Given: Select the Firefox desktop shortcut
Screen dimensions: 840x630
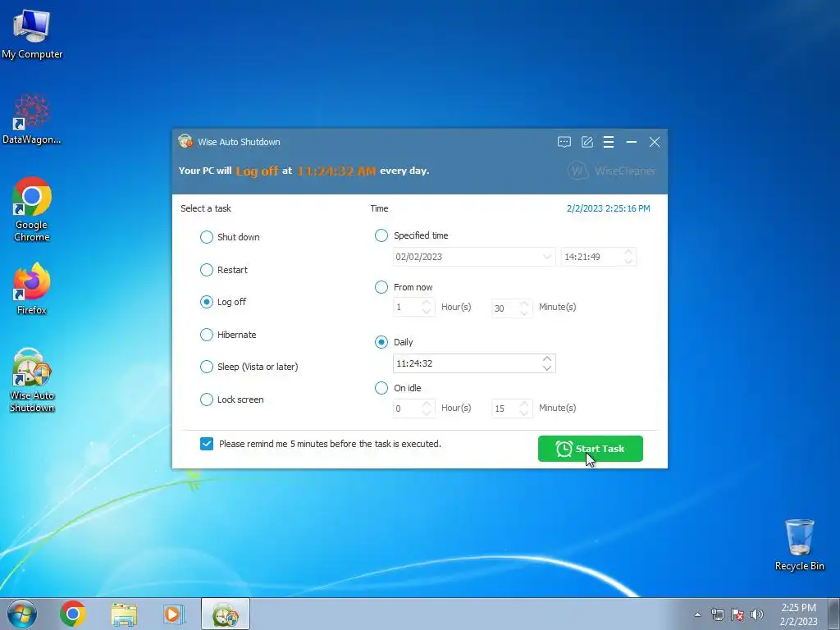Looking at the screenshot, I should [32, 289].
